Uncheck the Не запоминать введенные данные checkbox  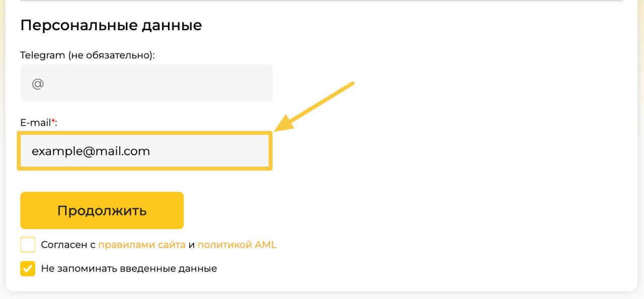tap(28, 269)
